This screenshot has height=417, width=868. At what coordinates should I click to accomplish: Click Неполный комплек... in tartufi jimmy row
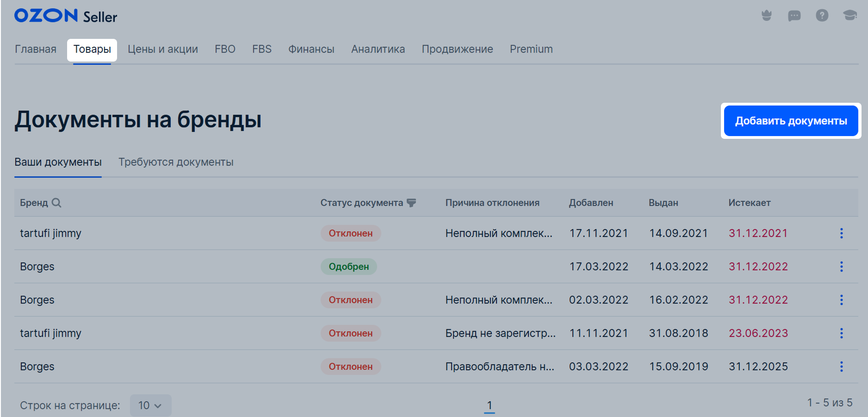499,233
